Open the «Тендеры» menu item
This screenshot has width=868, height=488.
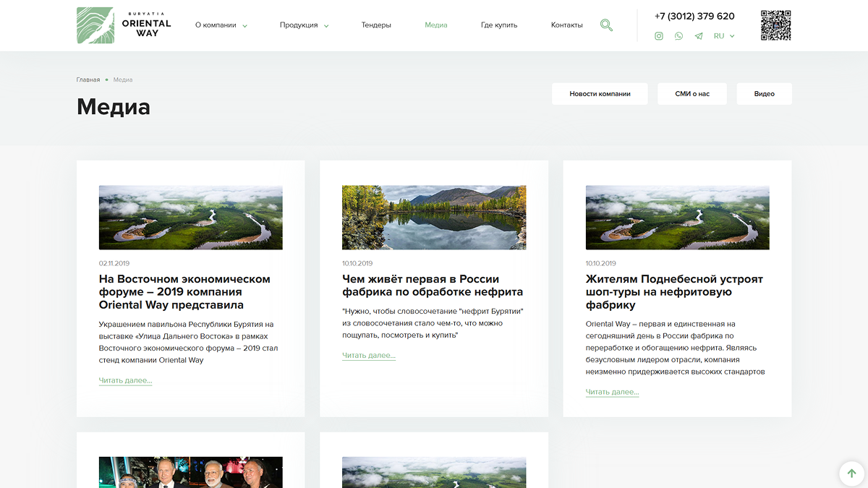pos(376,25)
